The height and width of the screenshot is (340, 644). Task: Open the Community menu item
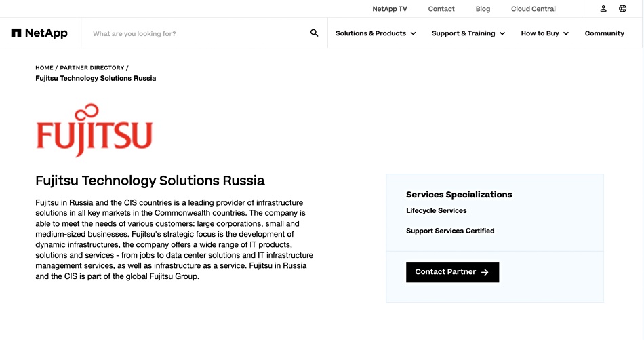(604, 33)
